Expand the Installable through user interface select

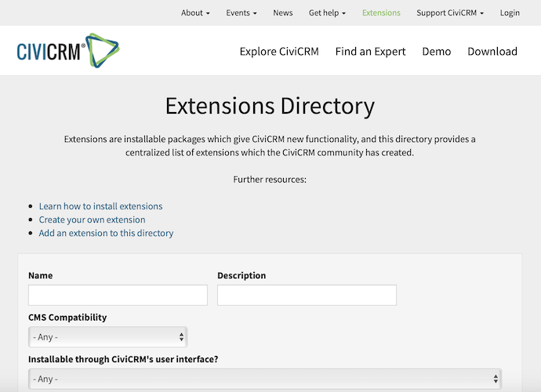point(264,379)
